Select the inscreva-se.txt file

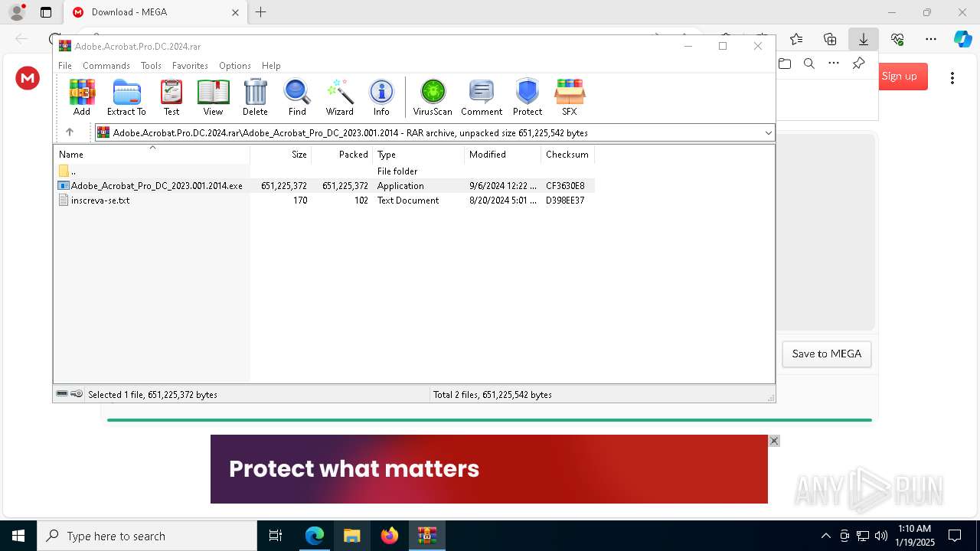point(325,201)
